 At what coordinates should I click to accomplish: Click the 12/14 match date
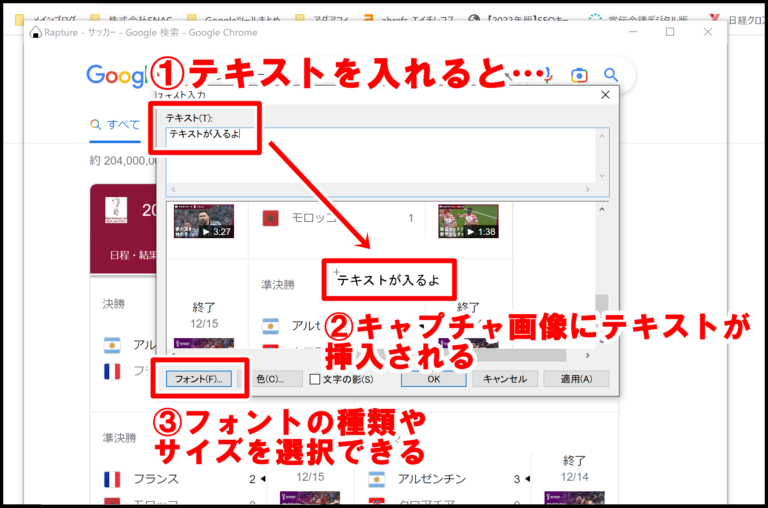(x=575, y=477)
